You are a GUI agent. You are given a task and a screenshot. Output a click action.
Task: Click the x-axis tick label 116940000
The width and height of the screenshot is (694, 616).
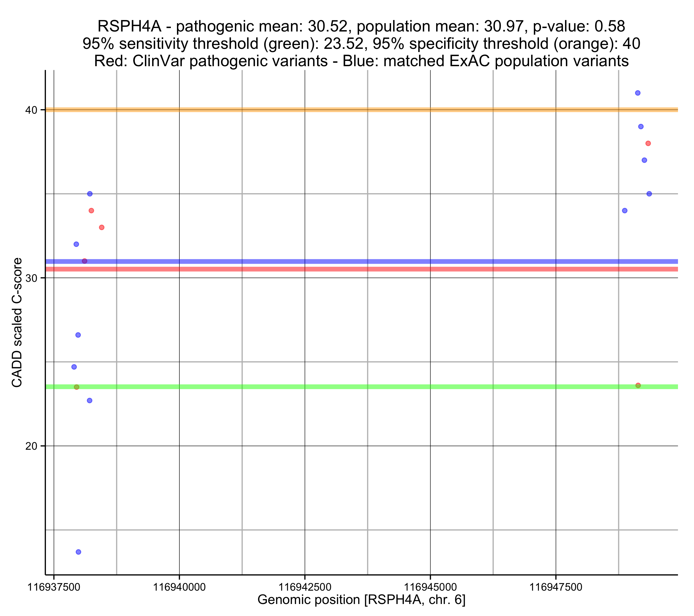tap(179, 587)
